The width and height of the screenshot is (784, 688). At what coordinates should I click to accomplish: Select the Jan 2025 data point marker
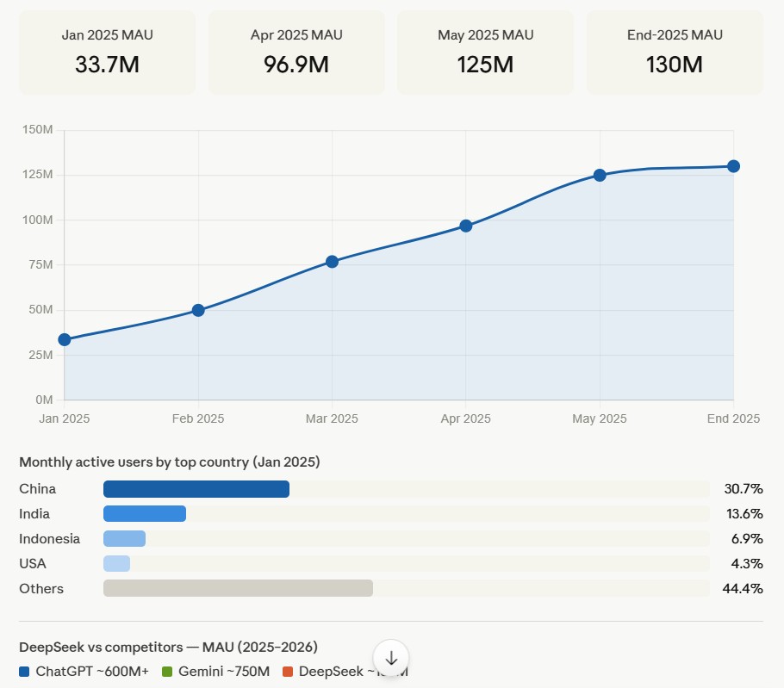pyautogui.click(x=64, y=339)
